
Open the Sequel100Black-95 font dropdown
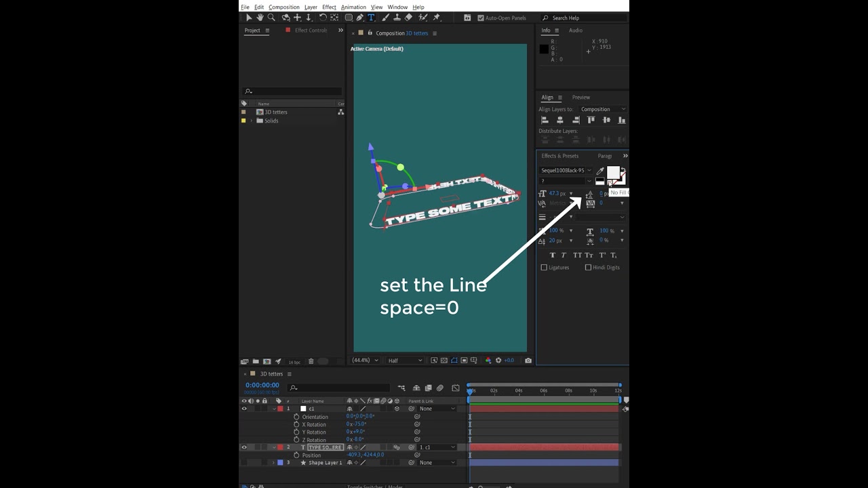566,171
